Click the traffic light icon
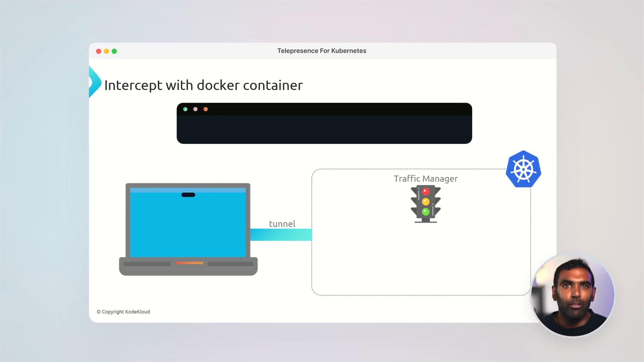The width and height of the screenshot is (644, 362). click(x=426, y=204)
